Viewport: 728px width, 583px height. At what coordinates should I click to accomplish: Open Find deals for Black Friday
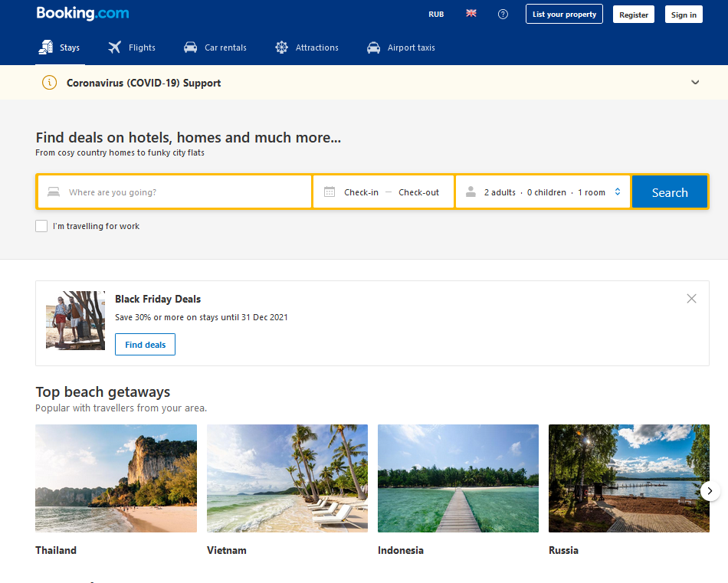pos(146,345)
